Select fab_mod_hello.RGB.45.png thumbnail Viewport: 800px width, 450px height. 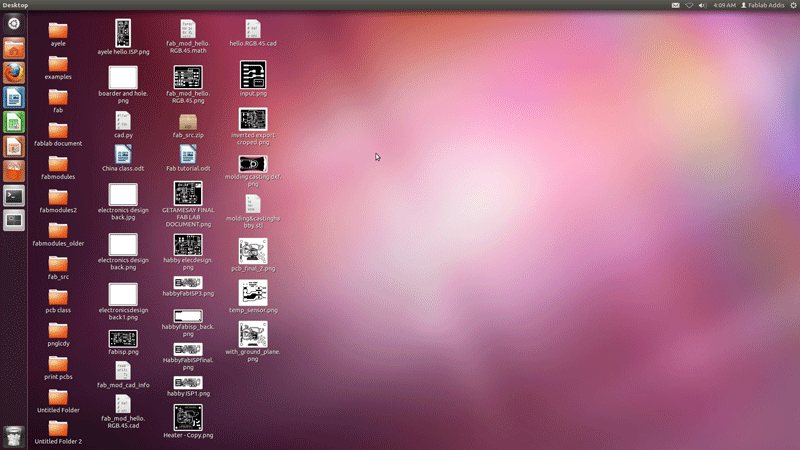188,77
